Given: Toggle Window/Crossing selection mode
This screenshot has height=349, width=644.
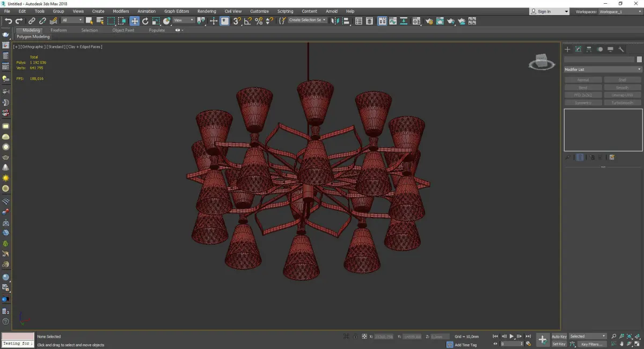Looking at the screenshot, I should [122, 21].
